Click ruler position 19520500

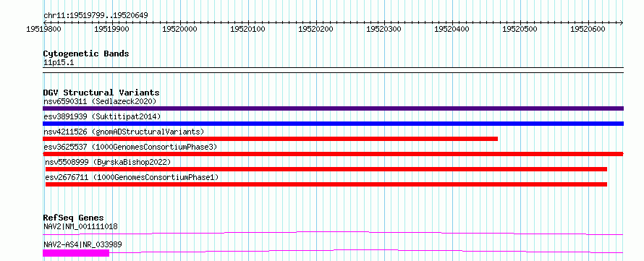(x=520, y=29)
